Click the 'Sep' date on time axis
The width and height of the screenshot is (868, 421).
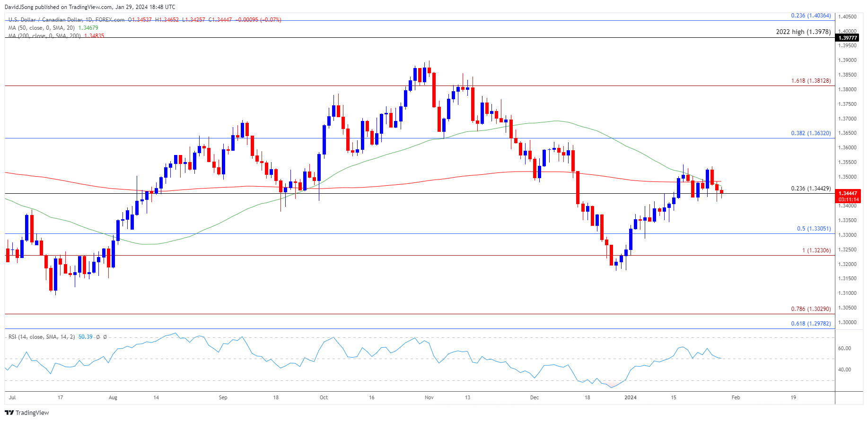click(x=223, y=397)
